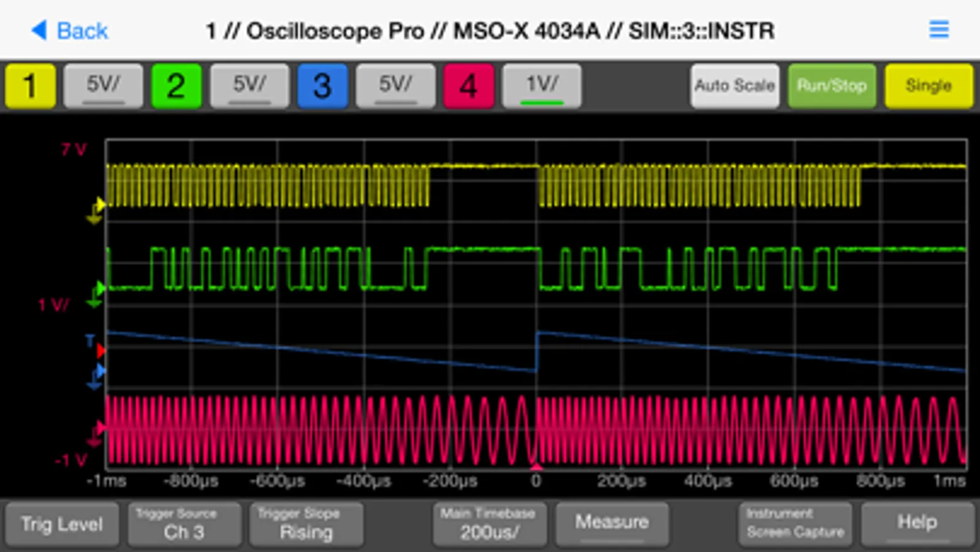Select the pink channel 4 ground marker
The height and width of the screenshot is (552, 980).
(x=96, y=433)
